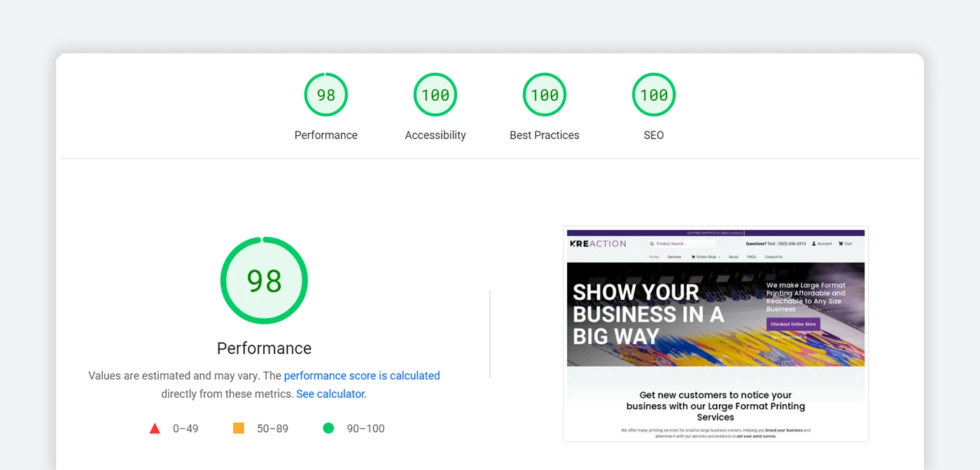
Task: Click the 'Performance' label under the top gauge
Action: (326, 135)
